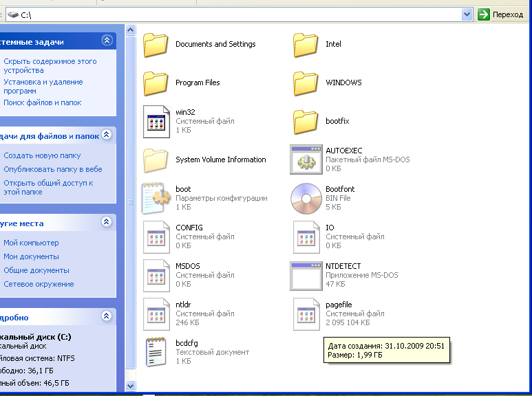Click the boot configuration settings icon
This screenshot has width=532, height=396.
tap(156, 199)
